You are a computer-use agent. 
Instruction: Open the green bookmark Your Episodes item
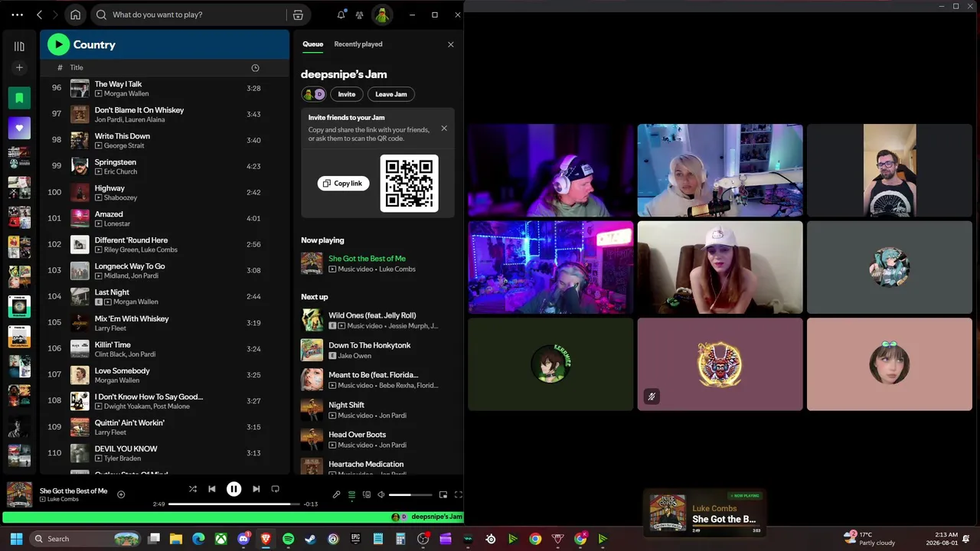pyautogui.click(x=19, y=98)
